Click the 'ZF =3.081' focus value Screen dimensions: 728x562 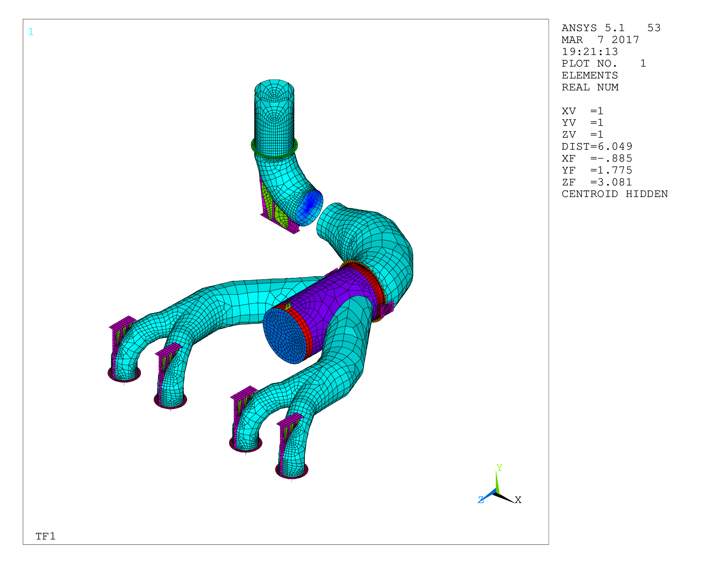click(x=597, y=182)
